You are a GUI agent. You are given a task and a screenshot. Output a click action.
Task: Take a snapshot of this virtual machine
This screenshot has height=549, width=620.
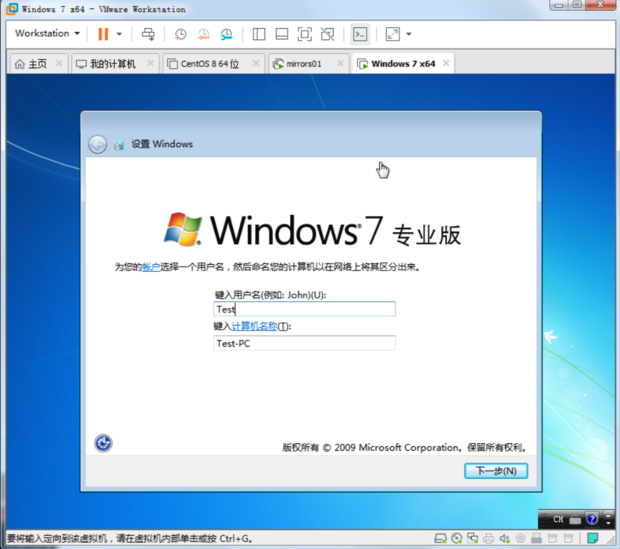pyautogui.click(x=180, y=34)
